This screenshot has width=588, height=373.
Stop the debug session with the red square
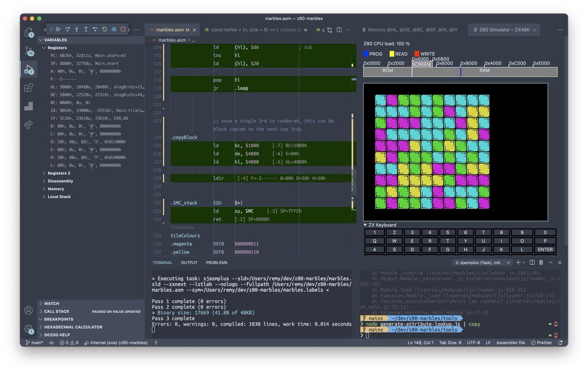pyautogui.click(x=123, y=29)
